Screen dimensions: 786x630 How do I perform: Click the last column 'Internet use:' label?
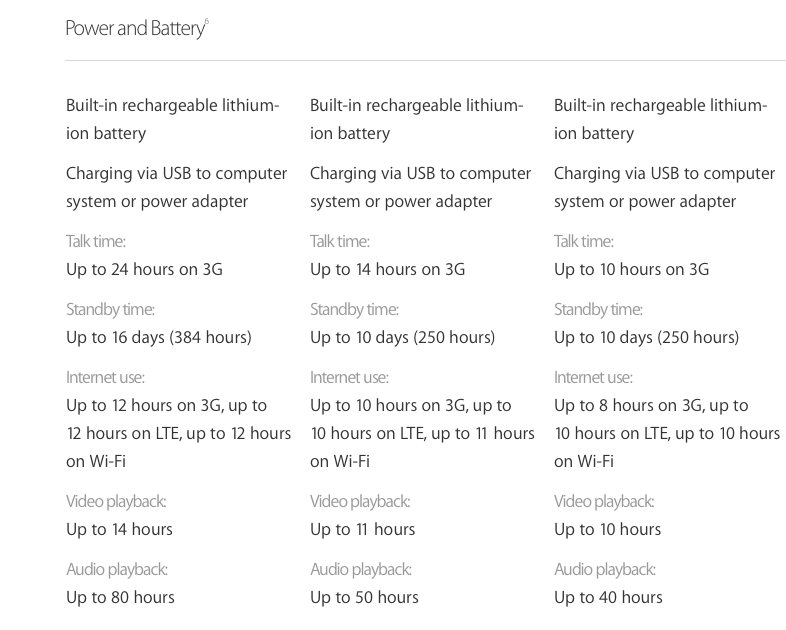pos(593,377)
